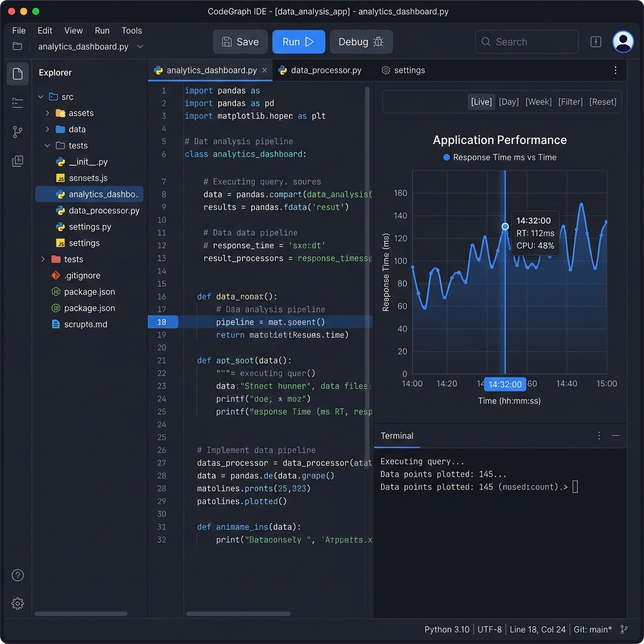Switch to the data_processor.py tab

point(320,70)
